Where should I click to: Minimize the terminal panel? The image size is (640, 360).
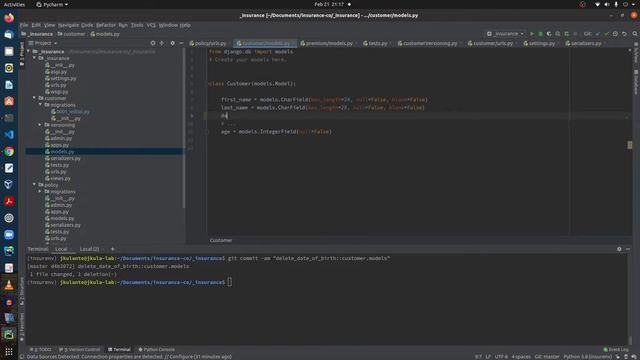pos(628,249)
